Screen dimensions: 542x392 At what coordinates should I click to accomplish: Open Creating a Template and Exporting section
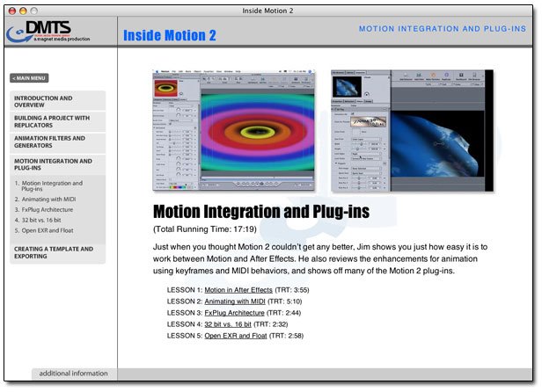58,252
